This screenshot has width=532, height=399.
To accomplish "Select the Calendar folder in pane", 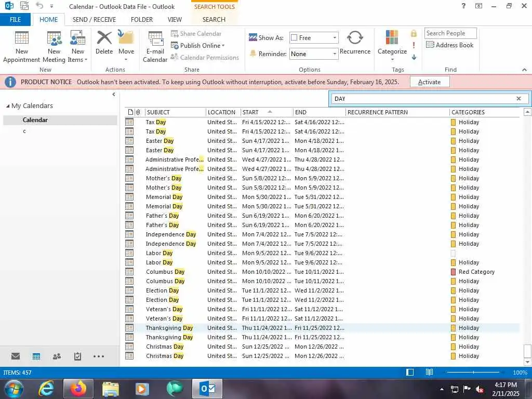I will [60, 120].
